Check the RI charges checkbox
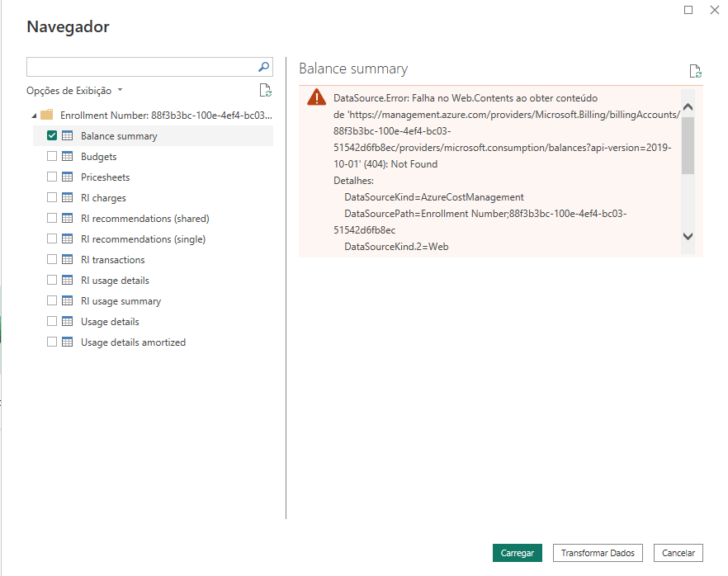The width and height of the screenshot is (728, 576). (52, 197)
